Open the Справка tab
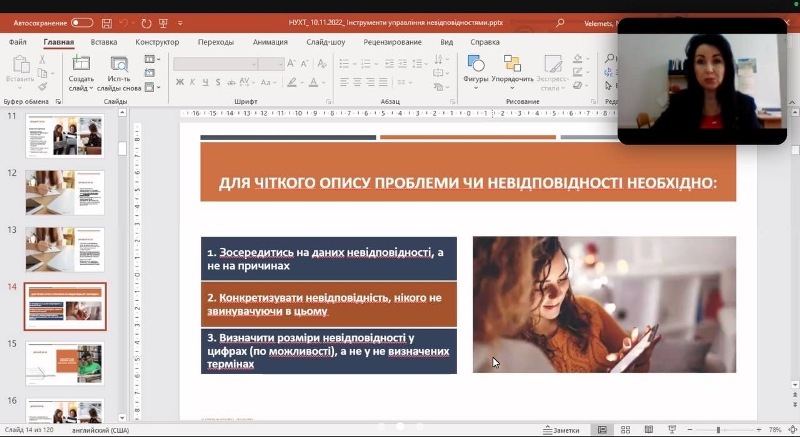This screenshot has height=437, width=800. click(x=485, y=42)
